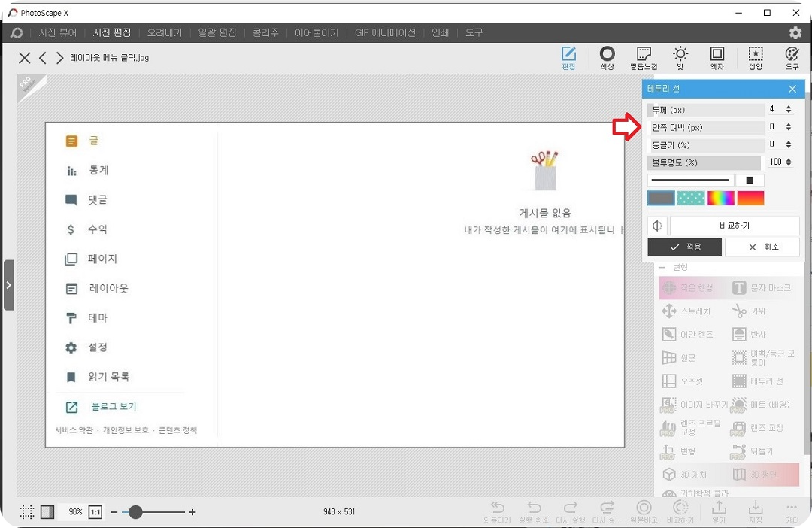Toggle the selection marquee icon at bottom

pyautogui.click(x=27, y=512)
